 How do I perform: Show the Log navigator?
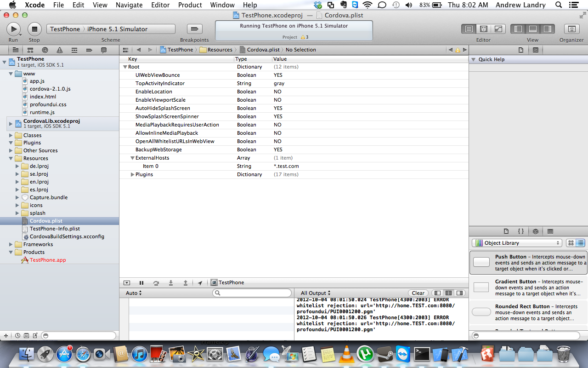click(104, 50)
